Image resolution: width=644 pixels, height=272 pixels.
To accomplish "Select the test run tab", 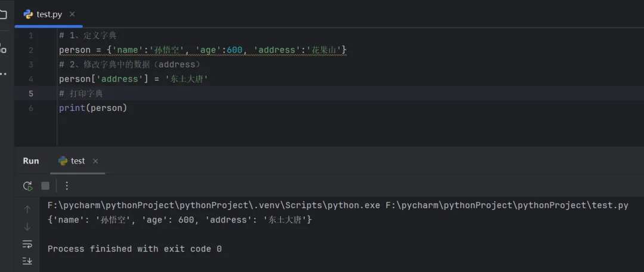I will coord(77,161).
